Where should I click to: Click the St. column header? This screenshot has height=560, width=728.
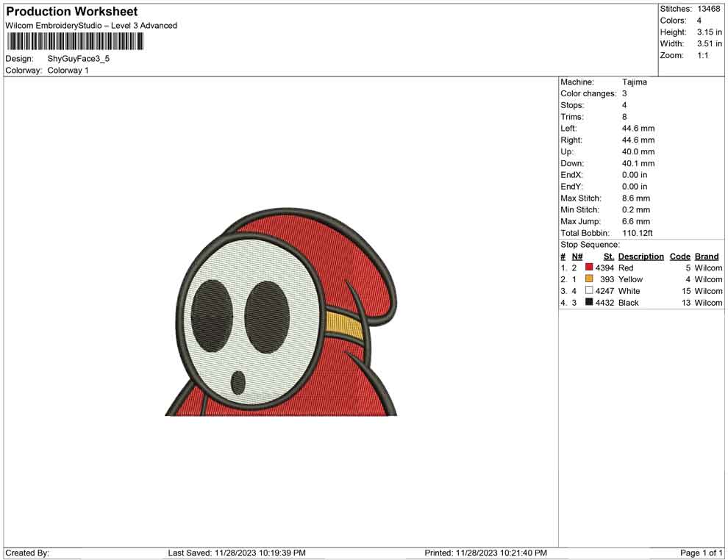(x=608, y=256)
